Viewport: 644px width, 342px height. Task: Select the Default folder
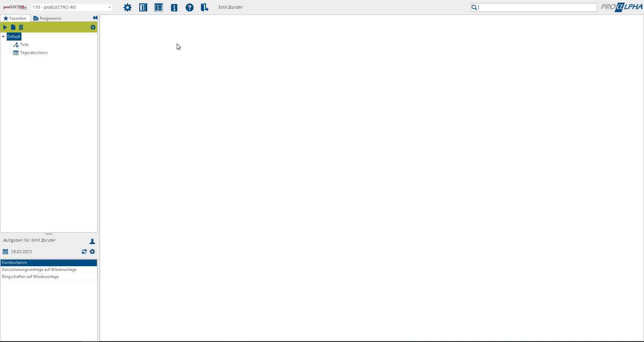14,37
